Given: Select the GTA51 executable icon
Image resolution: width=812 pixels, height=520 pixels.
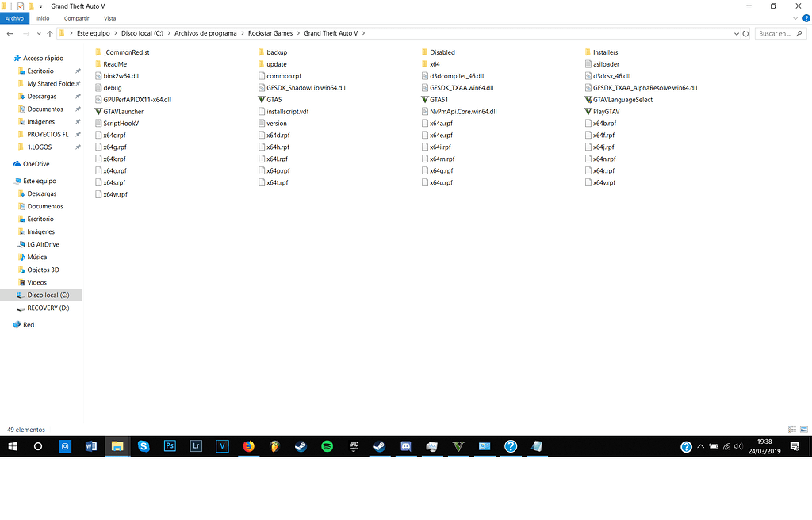Looking at the screenshot, I should tap(425, 99).
